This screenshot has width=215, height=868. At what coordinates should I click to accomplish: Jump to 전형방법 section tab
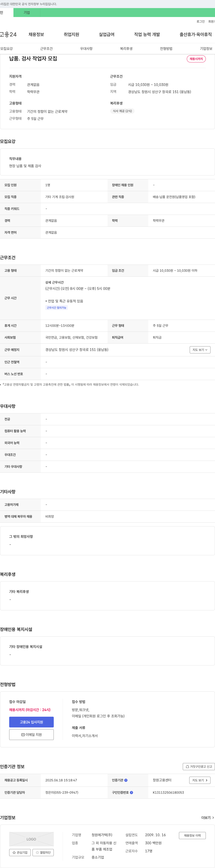pos(166,49)
